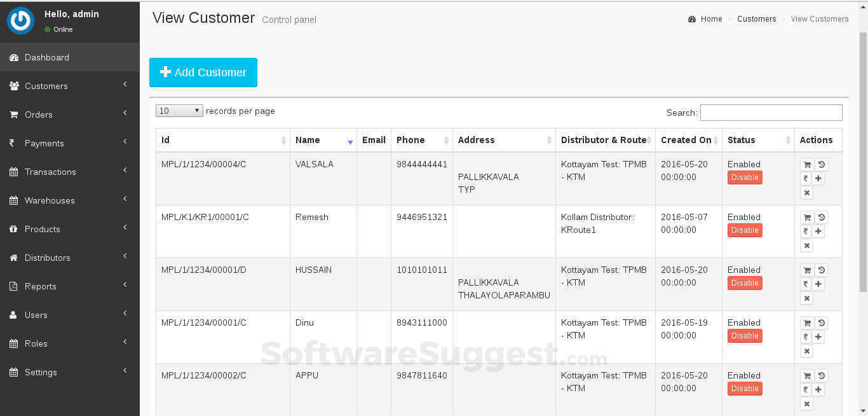Open the Customers breadcrumb link
868x416 pixels.
point(756,18)
